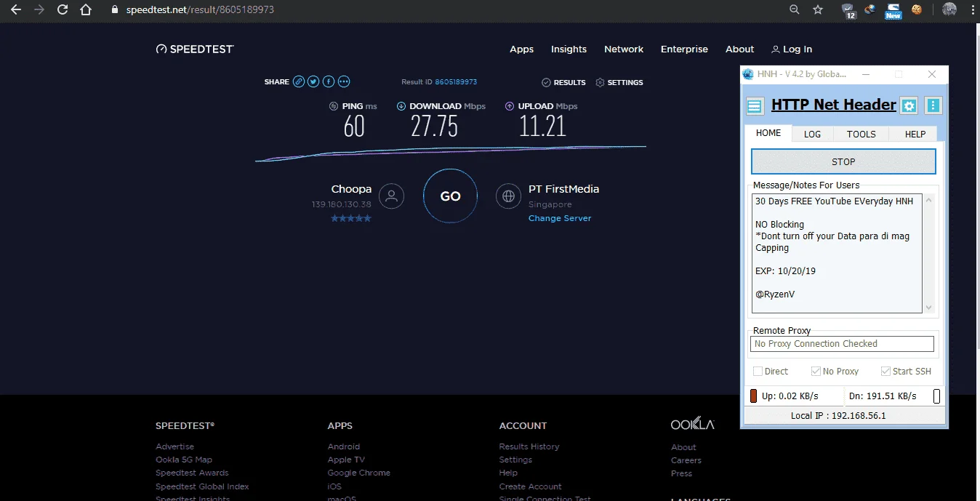This screenshot has height=501, width=980.
Task: Click the globe icon beside PT FirstMedia
Action: 508,196
